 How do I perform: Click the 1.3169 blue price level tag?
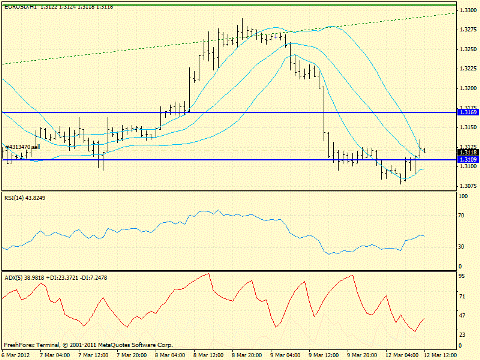pyautogui.click(x=469, y=112)
